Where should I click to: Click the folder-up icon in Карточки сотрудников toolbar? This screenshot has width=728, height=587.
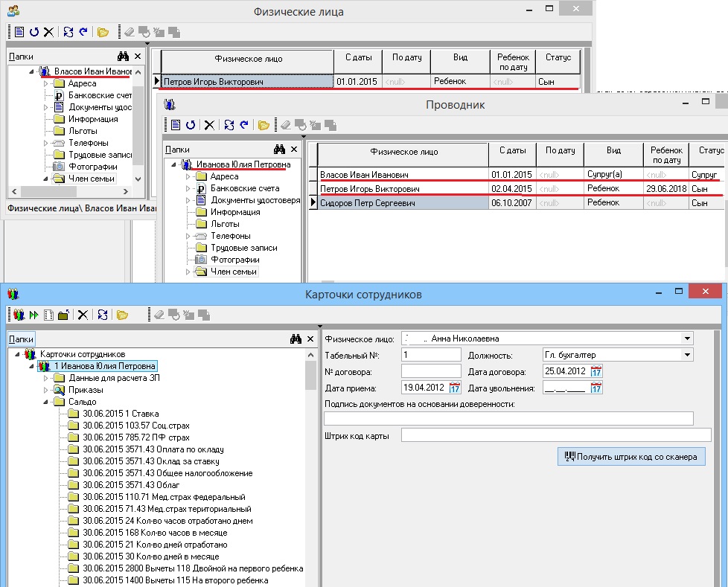click(x=63, y=315)
